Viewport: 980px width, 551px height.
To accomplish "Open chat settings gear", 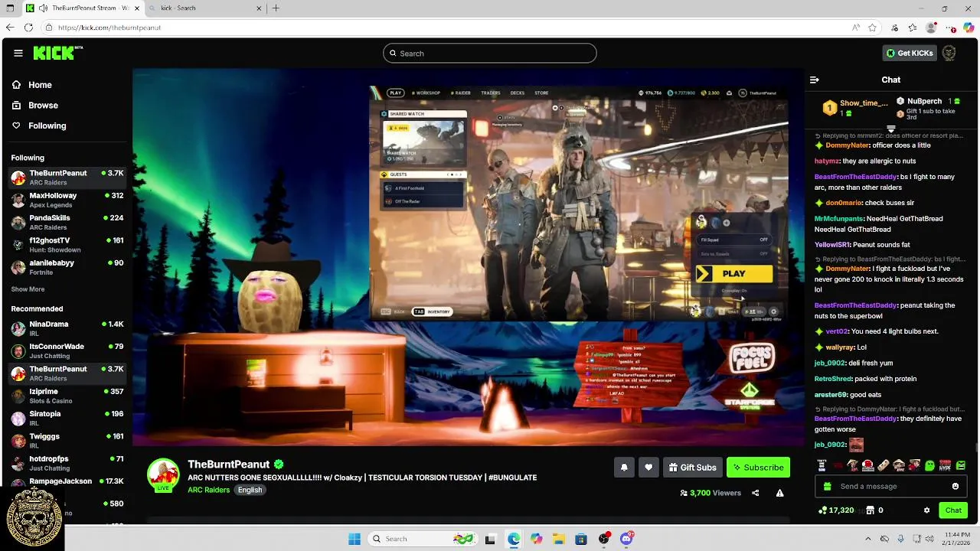I will [926, 510].
